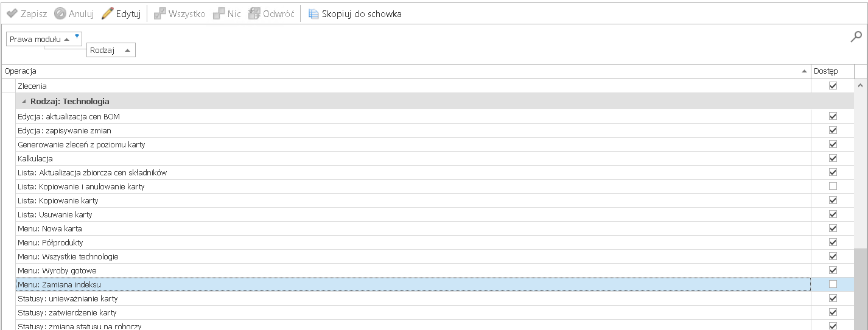The width and height of the screenshot is (868, 330).
Task: Click the Prawa modułu grouping box
Action: (x=35, y=39)
